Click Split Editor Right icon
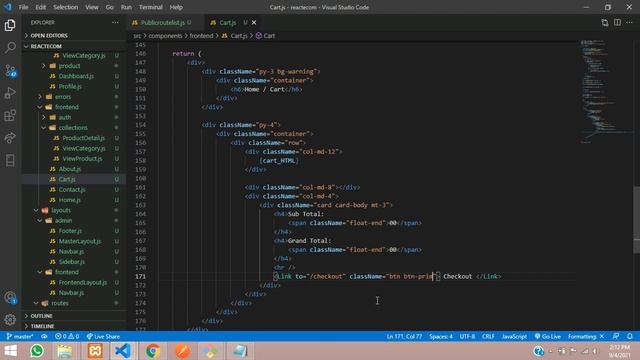Screen dimensions: 640x360 click(617, 22)
